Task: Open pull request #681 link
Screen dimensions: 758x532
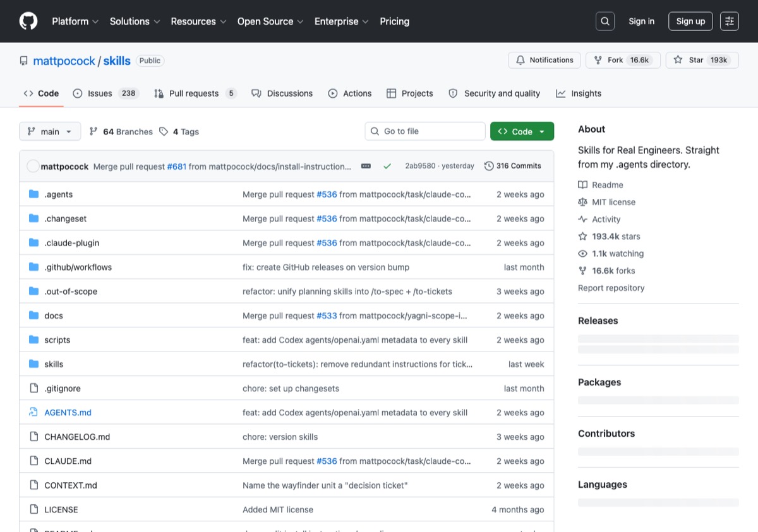Action: tap(176, 167)
